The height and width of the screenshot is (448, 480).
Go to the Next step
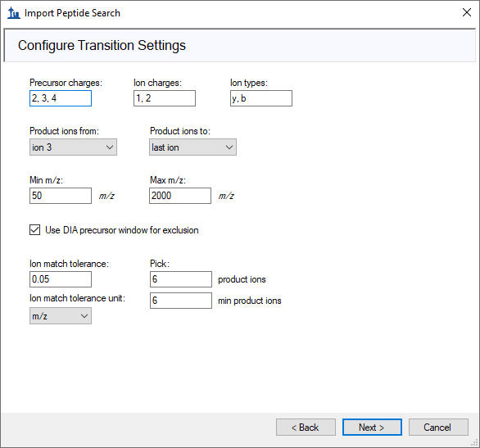[372, 428]
